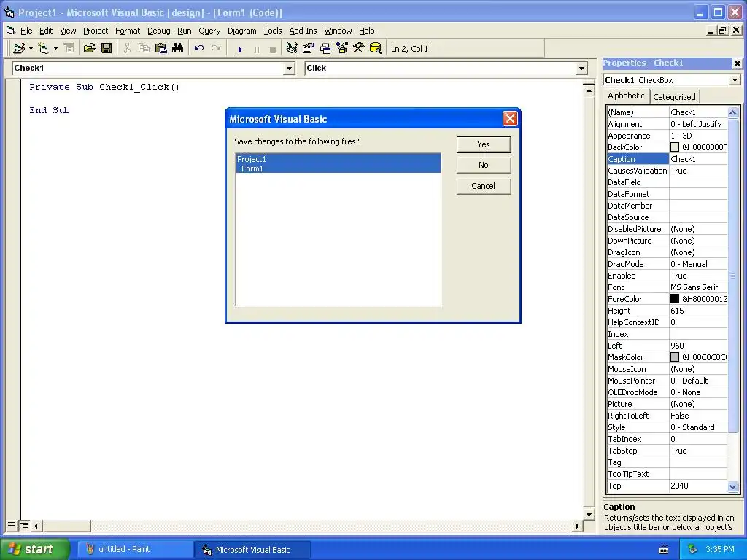The height and width of the screenshot is (560, 747).
Task: Click the Redo arrow icon
Action: [x=216, y=48]
